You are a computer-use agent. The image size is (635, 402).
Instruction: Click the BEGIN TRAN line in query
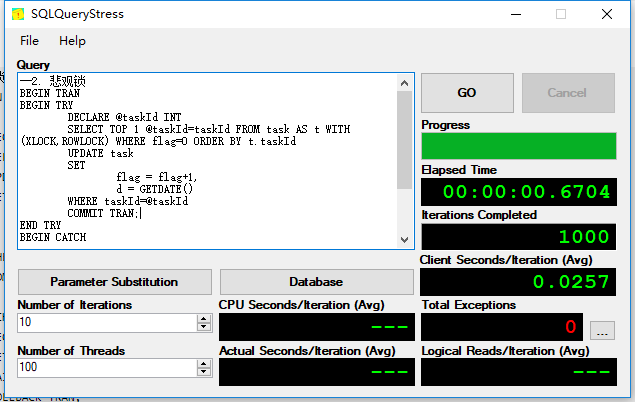50,93
